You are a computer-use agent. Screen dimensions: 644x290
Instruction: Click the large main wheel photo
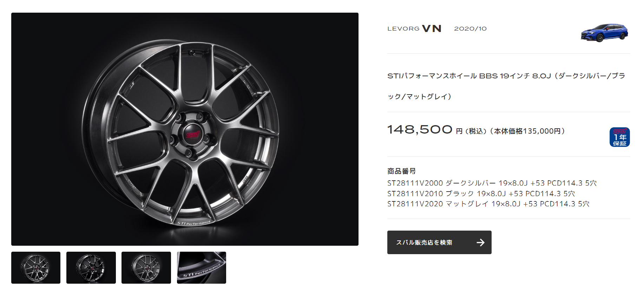185,129
